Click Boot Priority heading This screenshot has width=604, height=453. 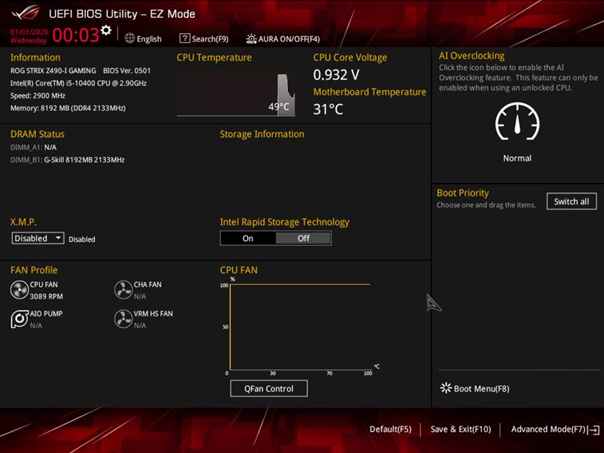coord(463,193)
